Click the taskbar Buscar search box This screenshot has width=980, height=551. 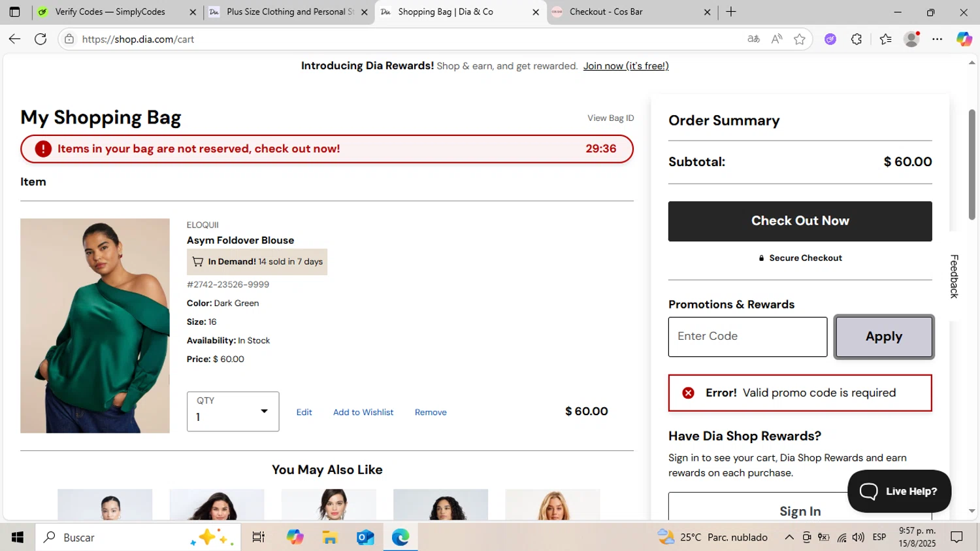pos(137,537)
